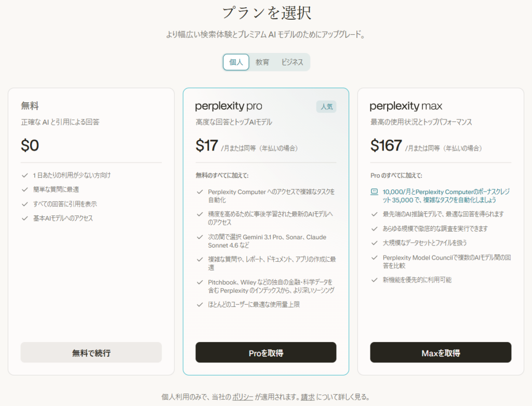Viewport: 532px width, 406px height.
Task: Switch to the ビジネス tab
Action: tap(292, 62)
